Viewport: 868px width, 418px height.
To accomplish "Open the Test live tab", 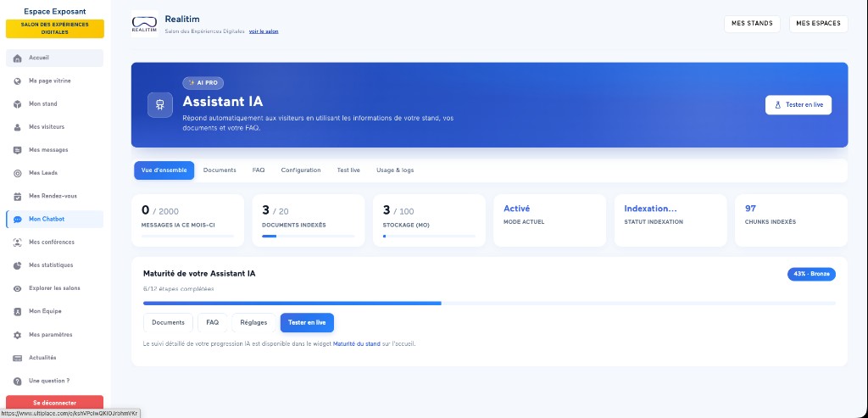I will pos(348,170).
